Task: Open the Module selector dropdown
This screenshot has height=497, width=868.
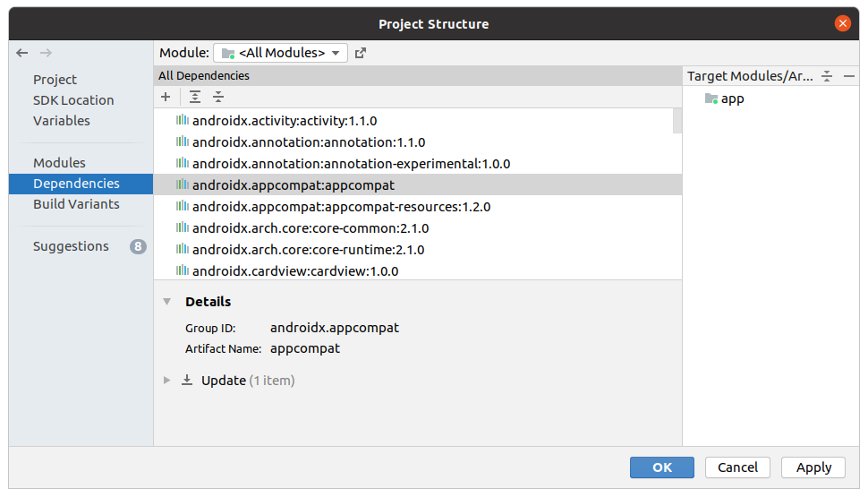Action: coord(280,53)
